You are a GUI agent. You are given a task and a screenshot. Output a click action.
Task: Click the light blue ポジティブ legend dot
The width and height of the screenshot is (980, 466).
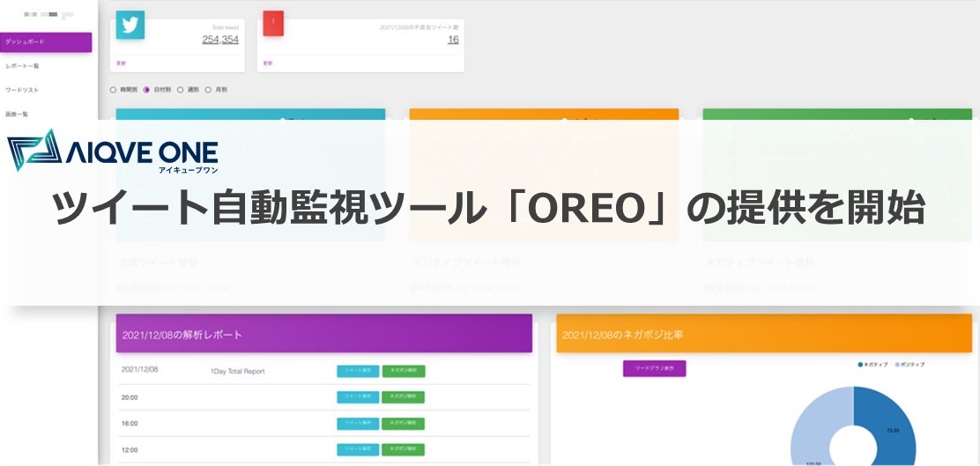pyautogui.click(x=898, y=364)
